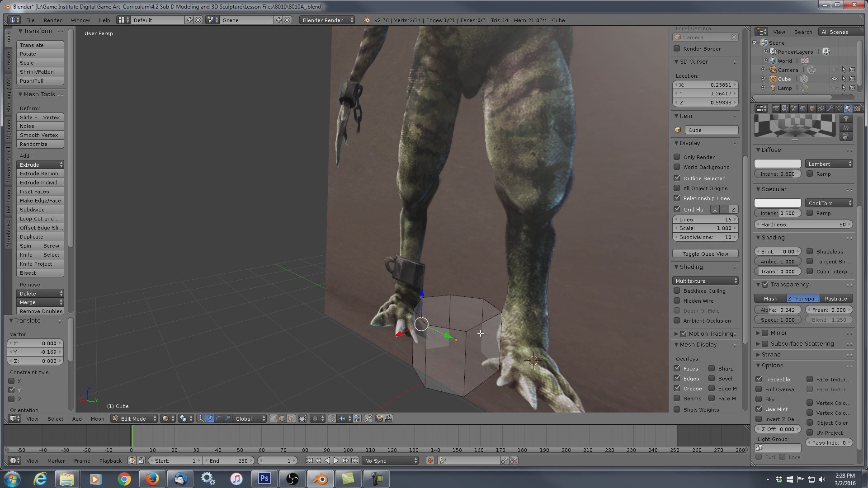The width and height of the screenshot is (868, 488).
Task: Open the Global orientation dropdown
Action: click(250, 419)
